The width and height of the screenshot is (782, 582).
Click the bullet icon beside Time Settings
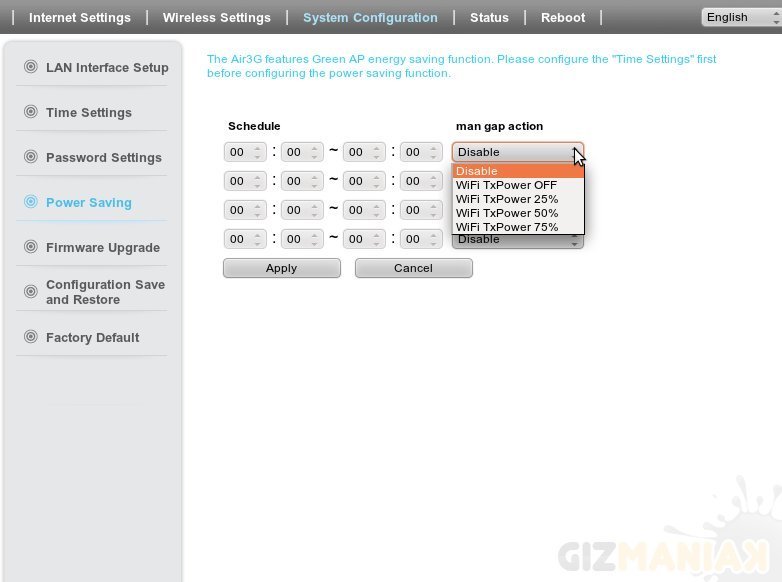(30, 112)
